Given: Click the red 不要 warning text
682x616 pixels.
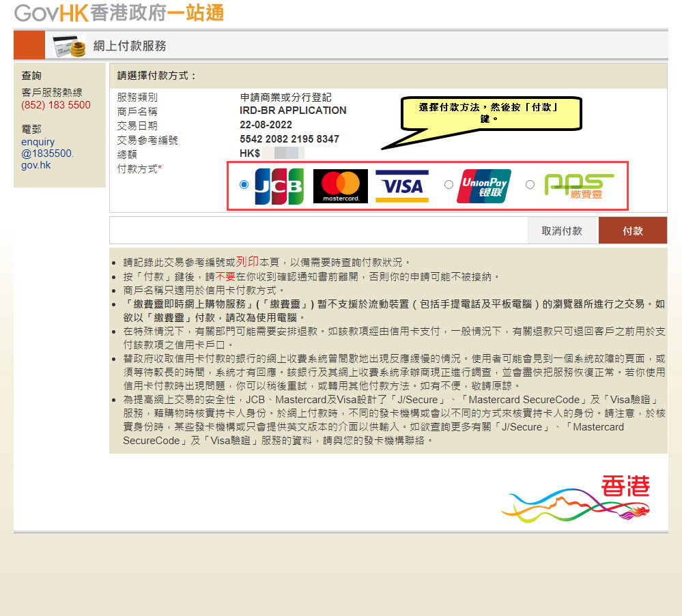Looking at the screenshot, I should pos(225,276).
